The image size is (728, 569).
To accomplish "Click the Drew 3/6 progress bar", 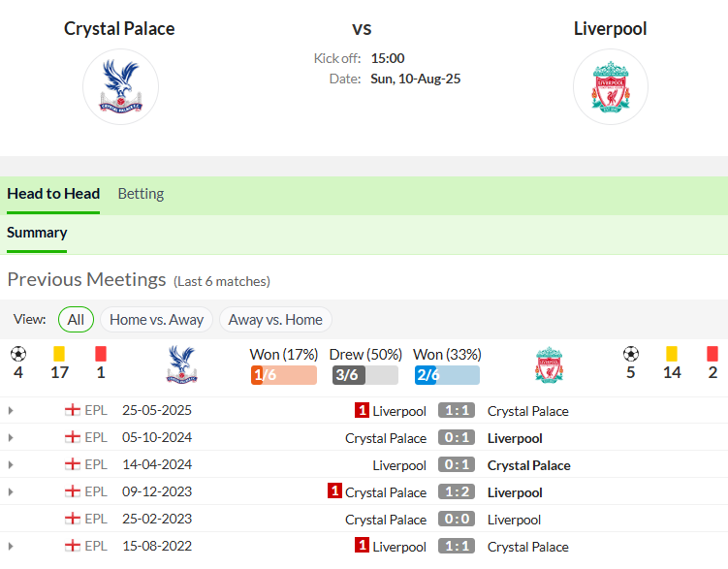I will [x=365, y=375].
